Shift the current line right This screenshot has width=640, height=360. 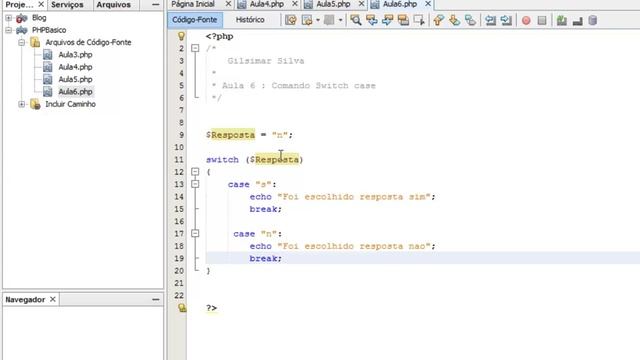pos(506,20)
